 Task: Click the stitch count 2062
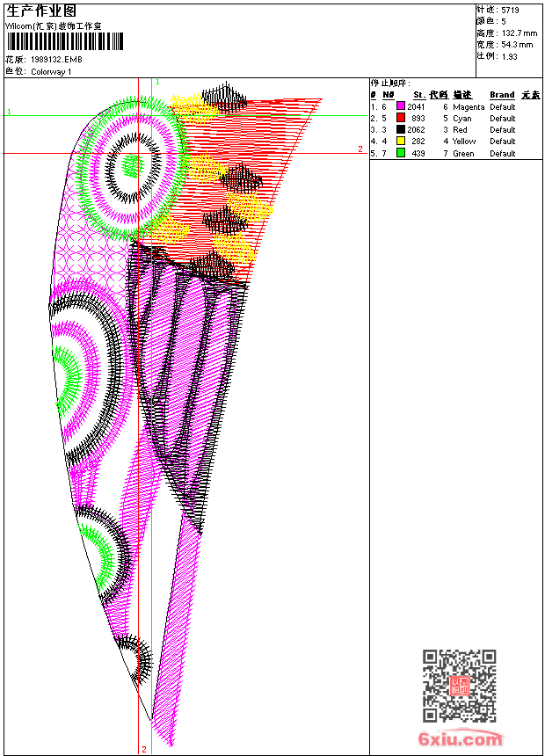pos(416,130)
